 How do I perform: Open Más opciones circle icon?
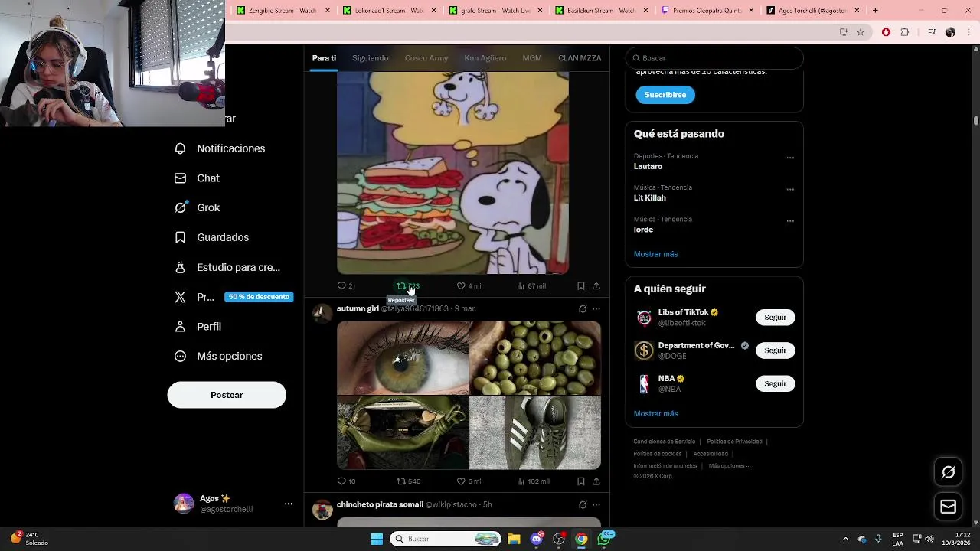tap(180, 356)
